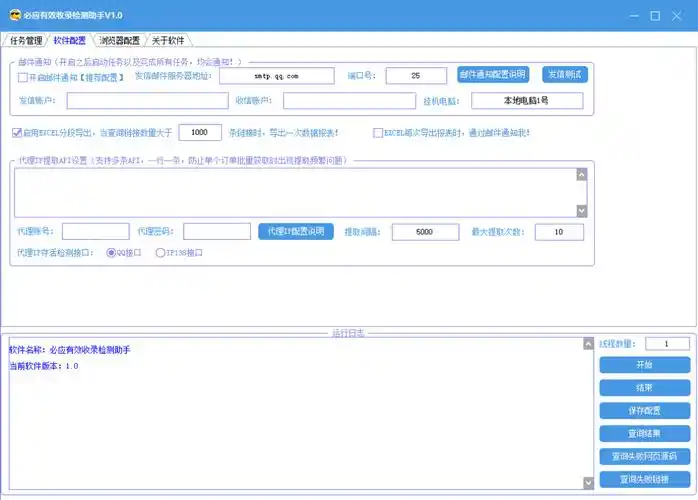Screen dimensions: 698x500
Task: Click the 查询失败网页源码 button
Action: 645,456
